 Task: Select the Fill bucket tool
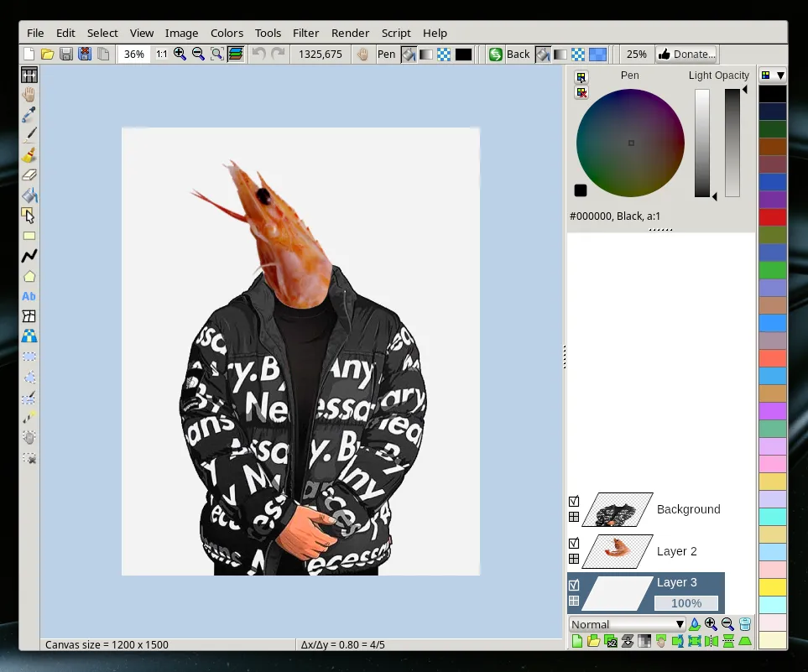click(29, 195)
